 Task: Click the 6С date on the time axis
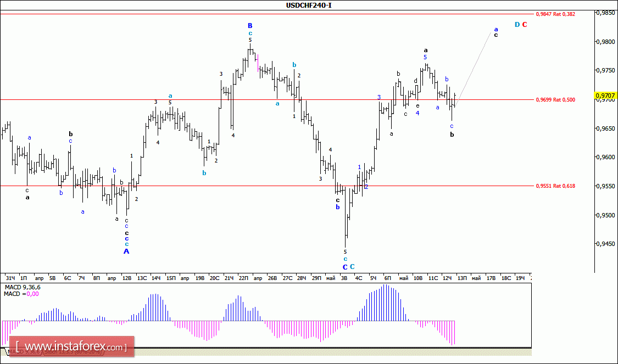[x=68, y=278]
